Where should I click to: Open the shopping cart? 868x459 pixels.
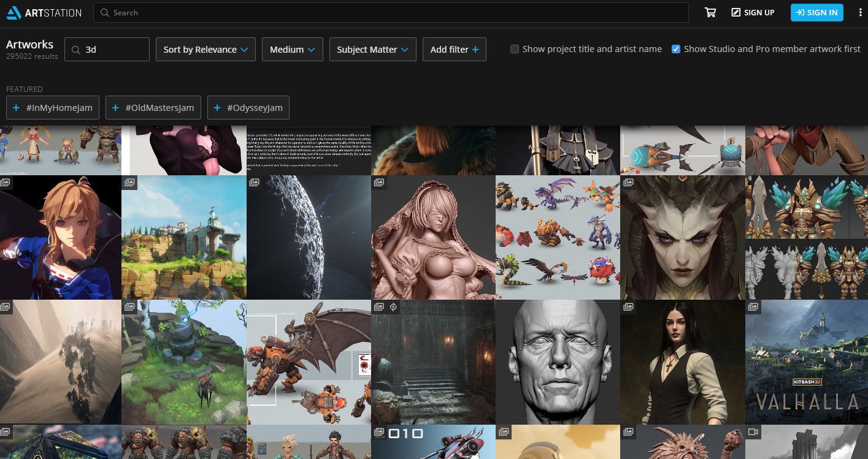(x=710, y=12)
